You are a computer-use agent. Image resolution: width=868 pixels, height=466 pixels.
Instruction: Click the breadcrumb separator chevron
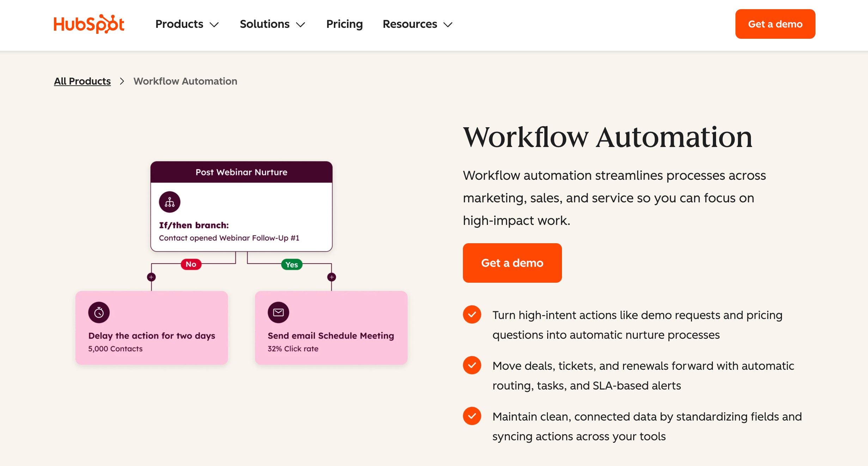122,81
